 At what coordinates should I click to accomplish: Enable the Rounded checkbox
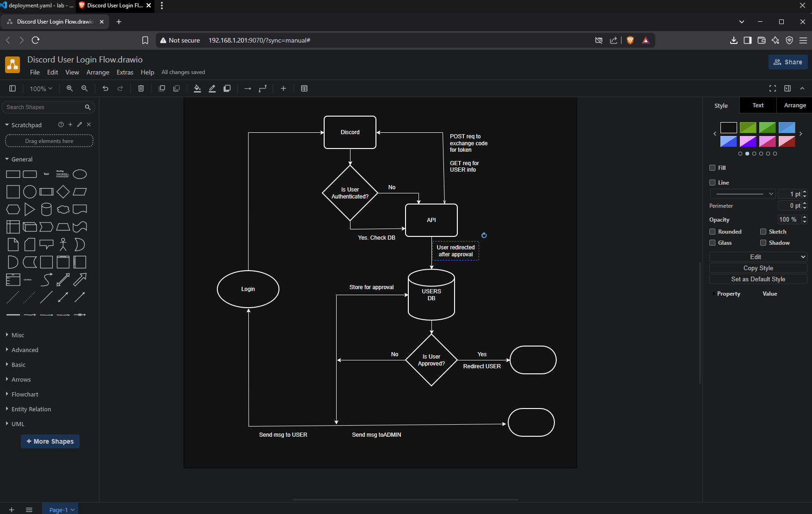[x=713, y=232]
